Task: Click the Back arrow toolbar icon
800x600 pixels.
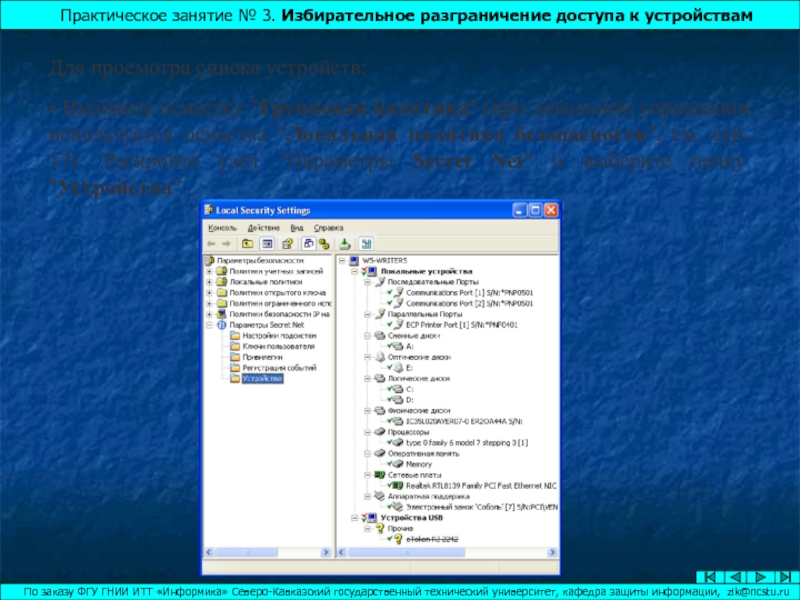Action: point(212,243)
